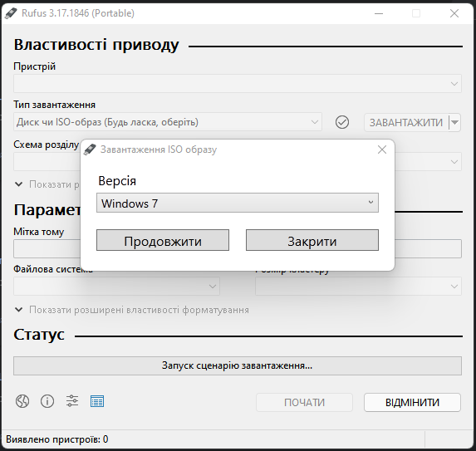Screen dimensions: 476x451
Task: Open the cluster size dropdown
Action: pyautogui.click(x=358, y=287)
